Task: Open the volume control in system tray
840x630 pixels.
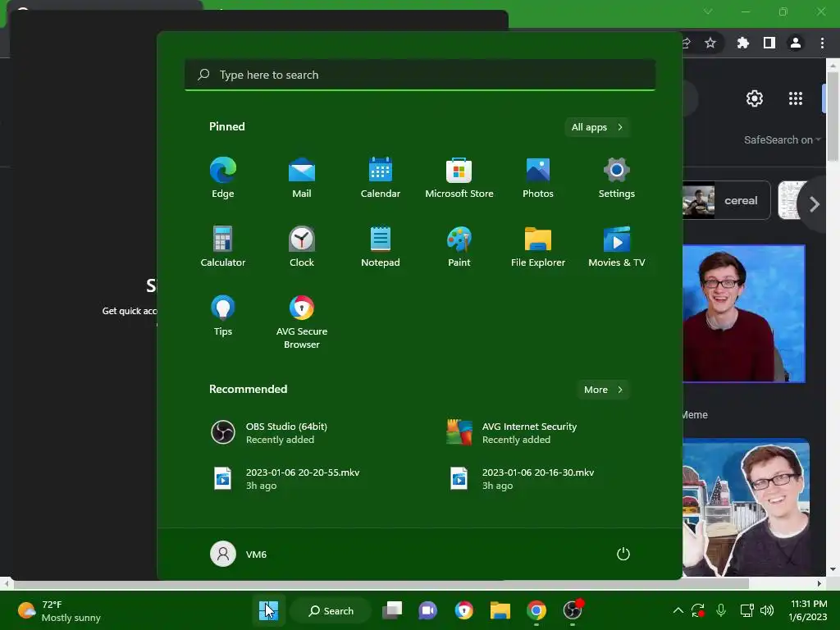Action: 767,610
